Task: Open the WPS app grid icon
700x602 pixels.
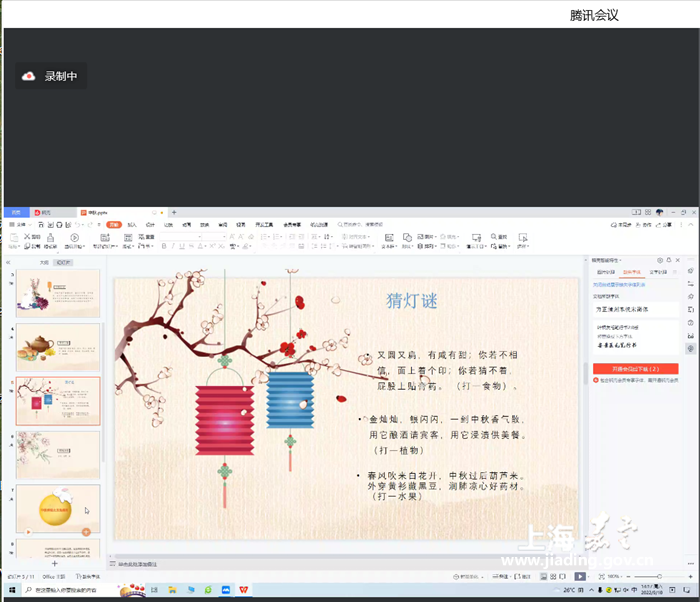Action: pyautogui.click(x=648, y=212)
